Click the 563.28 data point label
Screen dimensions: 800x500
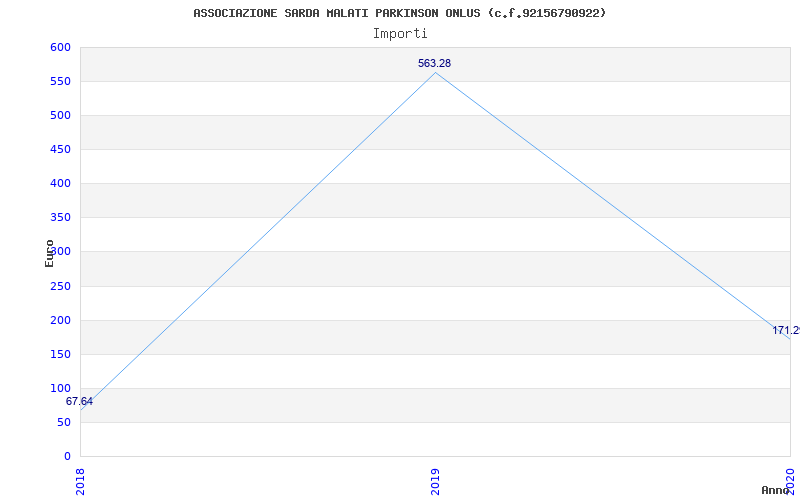click(434, 64)
